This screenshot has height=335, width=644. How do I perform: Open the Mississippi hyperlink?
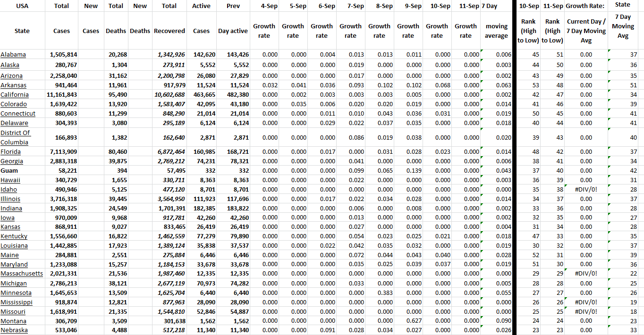tap(17, 302)
